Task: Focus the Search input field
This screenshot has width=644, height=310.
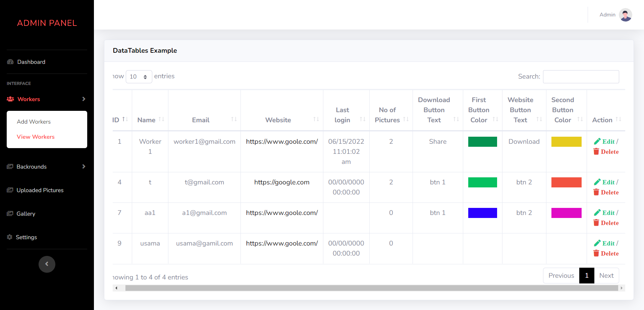Action: tap(581, 77)
